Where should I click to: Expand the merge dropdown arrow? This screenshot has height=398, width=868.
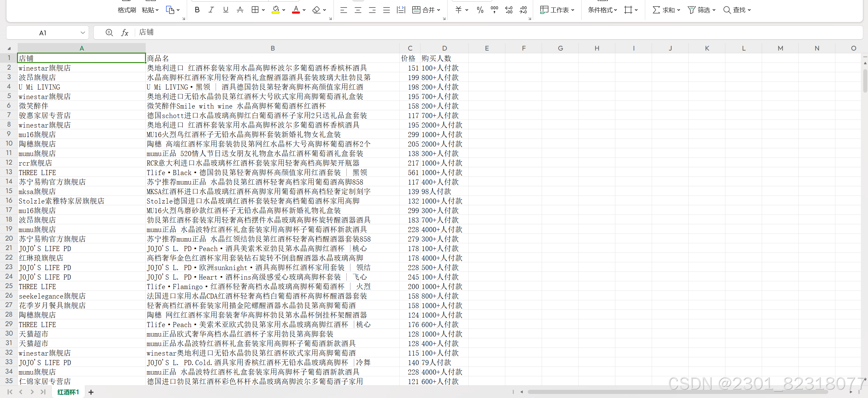click(439, 10)
